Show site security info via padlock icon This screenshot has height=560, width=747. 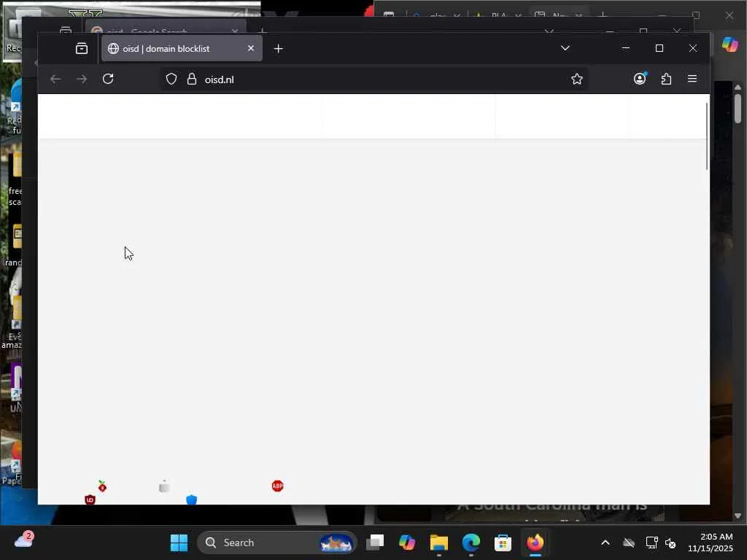click(x=192, y=79)
